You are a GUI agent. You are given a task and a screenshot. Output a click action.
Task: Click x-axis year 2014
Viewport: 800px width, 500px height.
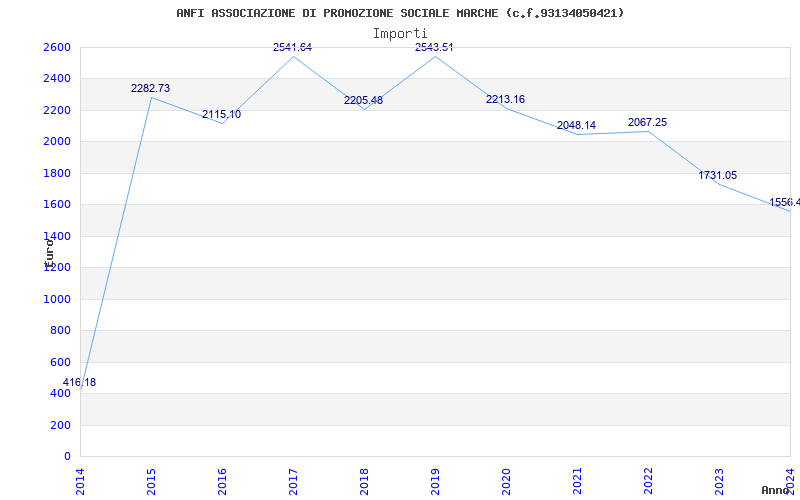pyautogui.click(x=80, y=482)
